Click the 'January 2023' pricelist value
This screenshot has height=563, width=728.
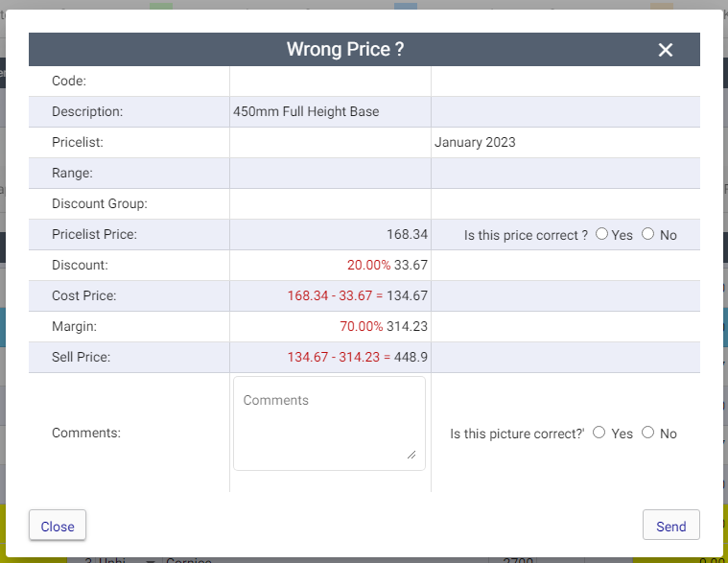(x=475, y=142)
